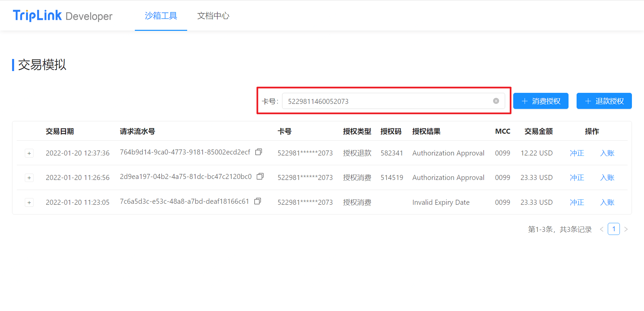The width and height of the screenshot is (644, 311).
Task: Click 冲正 for the 12.22 USD transaction
Action: [x=577, y=153]
